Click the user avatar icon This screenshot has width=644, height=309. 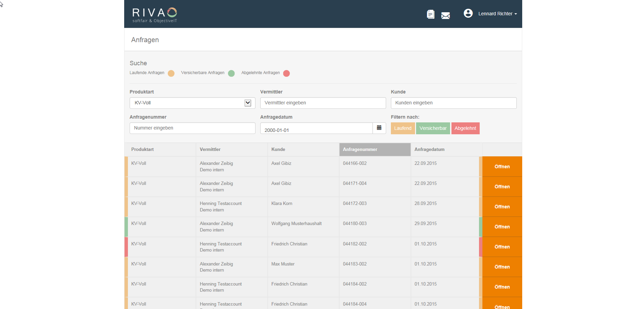coord(468,13)
